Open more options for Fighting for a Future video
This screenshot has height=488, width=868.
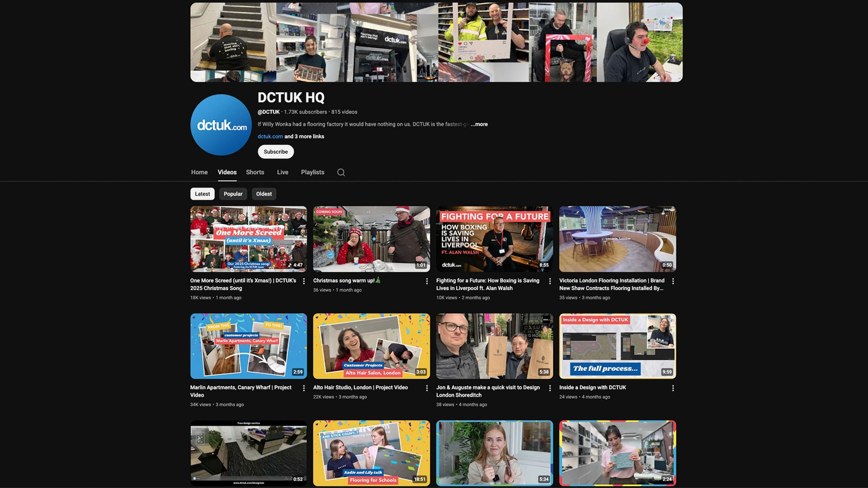click(x=550, y=281)
